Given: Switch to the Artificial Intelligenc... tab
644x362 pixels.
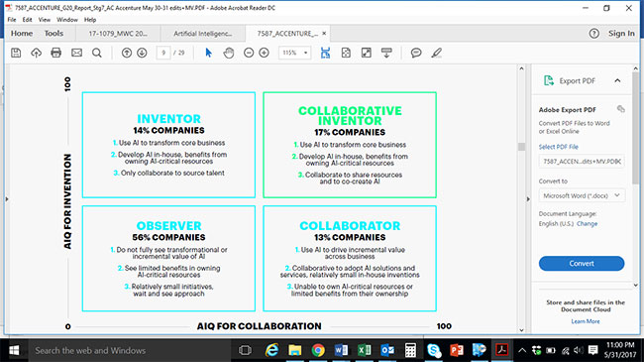Looking at the screenshot, I should click(202, 34).
